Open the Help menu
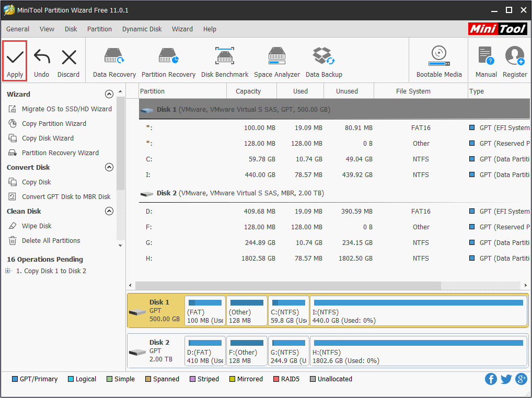Screen dimensions: 532x398 pyautogui.click(x=210, y=29)
